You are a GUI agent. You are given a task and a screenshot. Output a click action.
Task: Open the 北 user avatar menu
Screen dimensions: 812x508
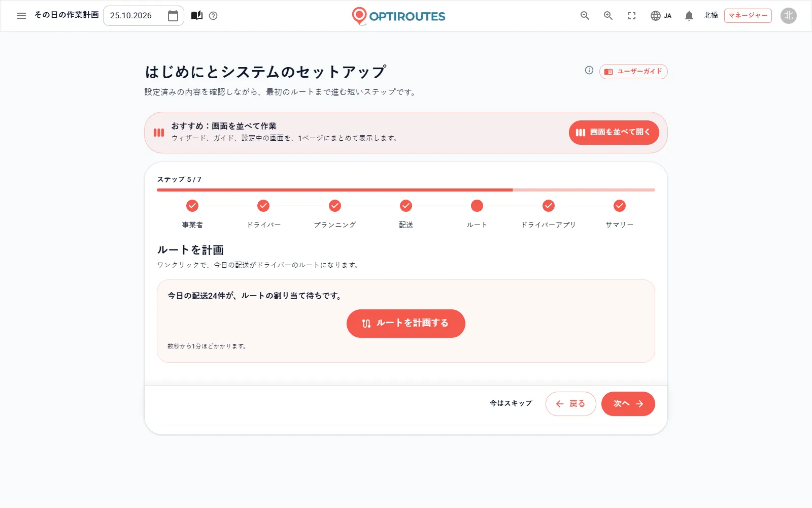[789, 16]
